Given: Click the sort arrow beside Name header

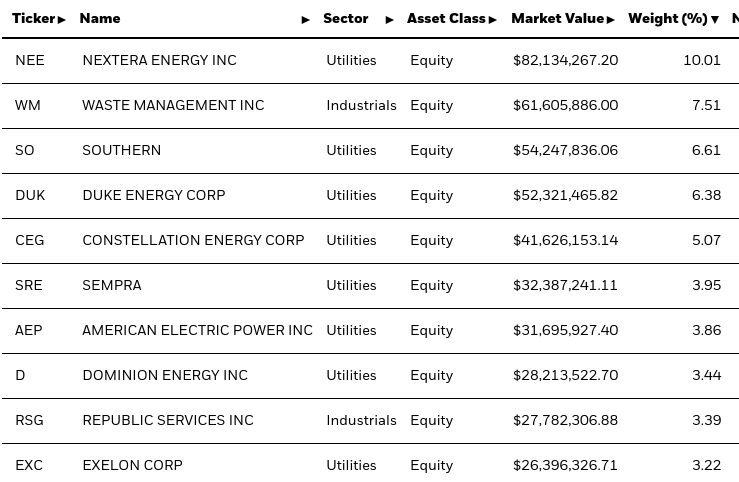Looking at the screenshot, I should click(306, 20).
